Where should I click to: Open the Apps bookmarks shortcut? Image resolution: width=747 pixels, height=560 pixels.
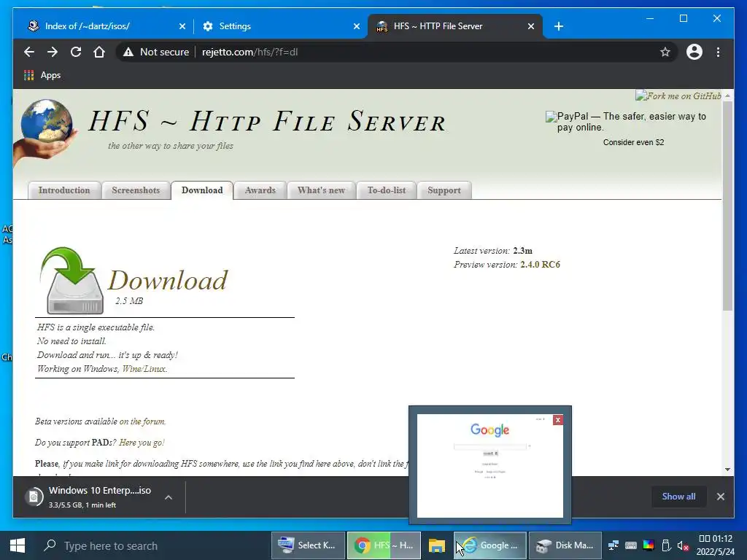pos(42,75)
